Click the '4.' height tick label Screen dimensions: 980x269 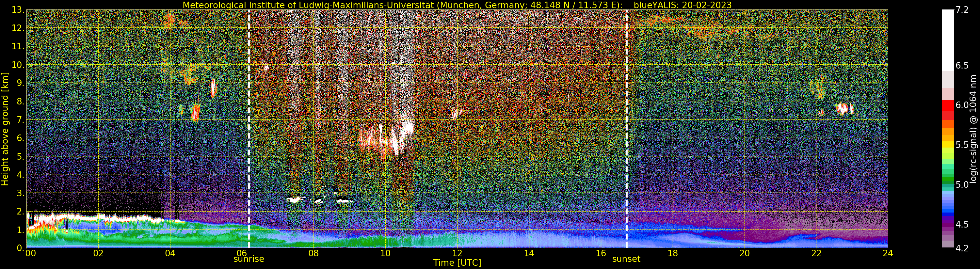(x=21, y=175)
